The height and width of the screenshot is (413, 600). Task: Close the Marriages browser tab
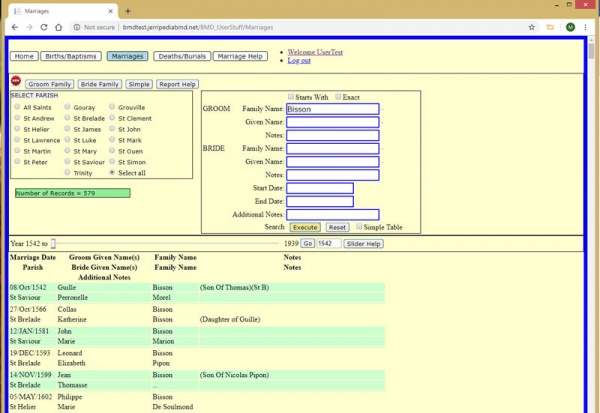pos(109,9)
